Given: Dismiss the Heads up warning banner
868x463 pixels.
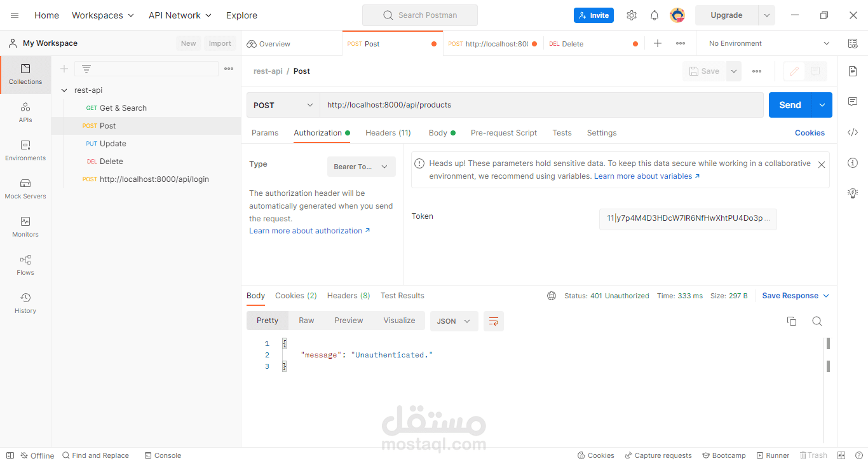Looking at the screenshot, I should tap(821, 164).
